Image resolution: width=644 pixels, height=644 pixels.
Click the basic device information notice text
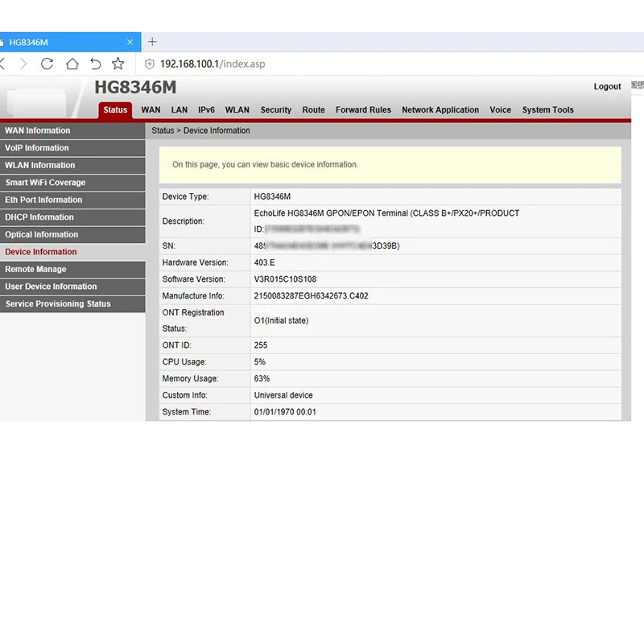[x=265, y=165]
